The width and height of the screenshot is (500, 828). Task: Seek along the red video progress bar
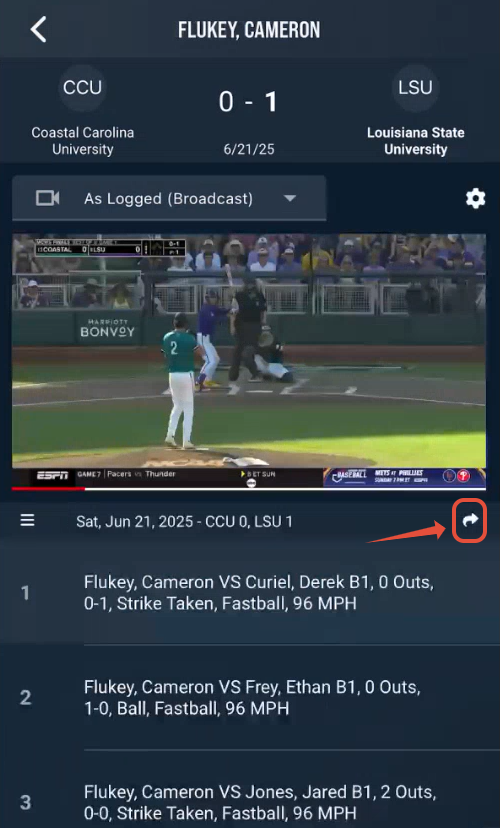(249, 489)
